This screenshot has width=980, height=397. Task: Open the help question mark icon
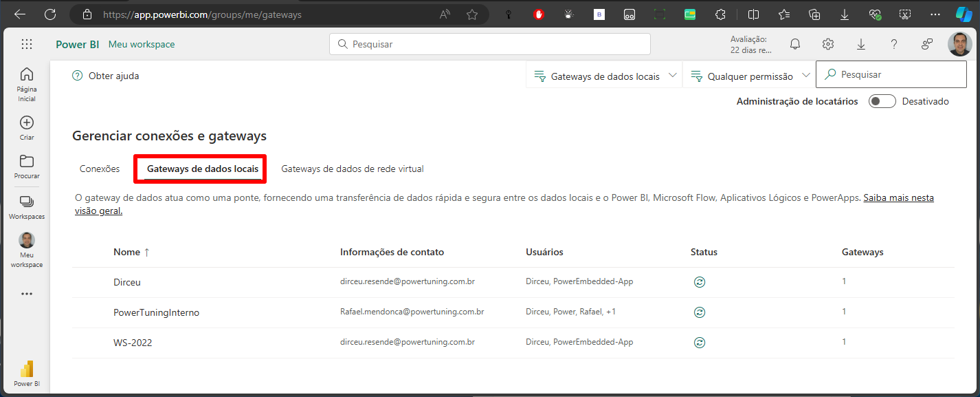click(894, 44)
